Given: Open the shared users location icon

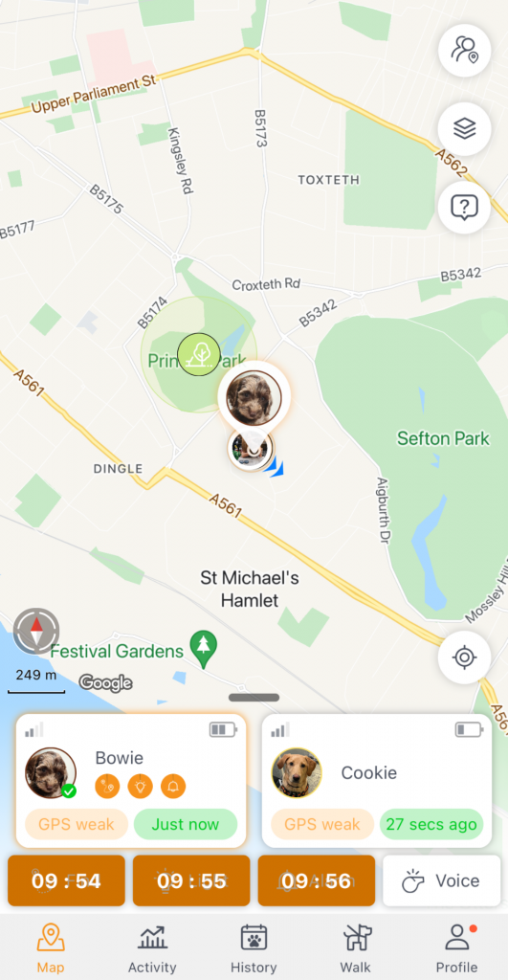Looking at the screenshot, I should coord(464,50).
